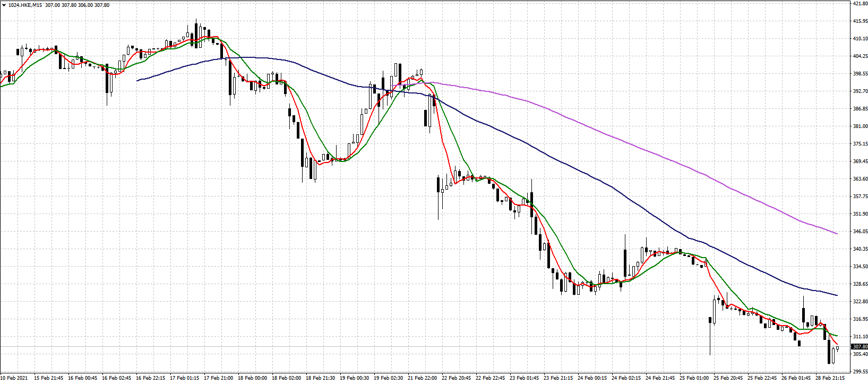
Task: Click the 1024.HKE,M15 symbol label
Action: point(25,5)
